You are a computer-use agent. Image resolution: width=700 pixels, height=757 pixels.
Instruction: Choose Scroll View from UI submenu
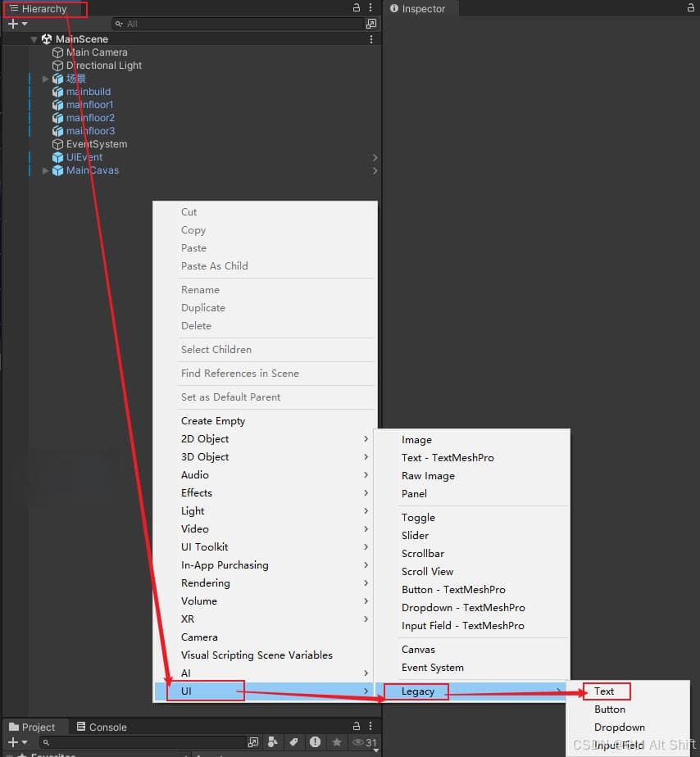coord(472,572)
